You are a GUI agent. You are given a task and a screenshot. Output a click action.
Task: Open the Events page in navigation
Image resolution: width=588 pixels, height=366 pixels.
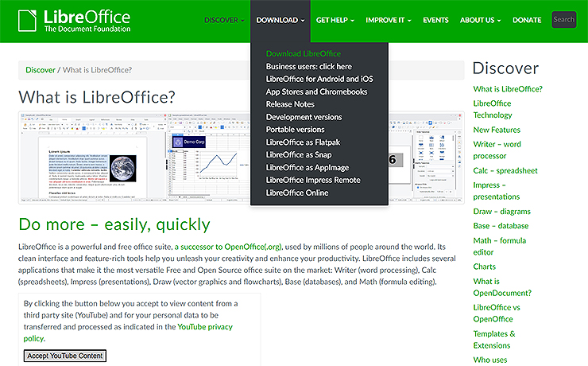[435, 20]
